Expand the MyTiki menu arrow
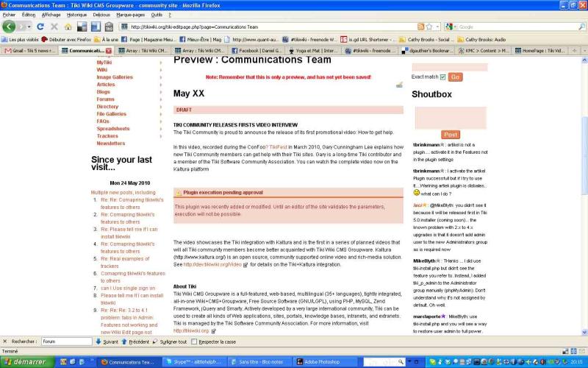 pos(161,63)
